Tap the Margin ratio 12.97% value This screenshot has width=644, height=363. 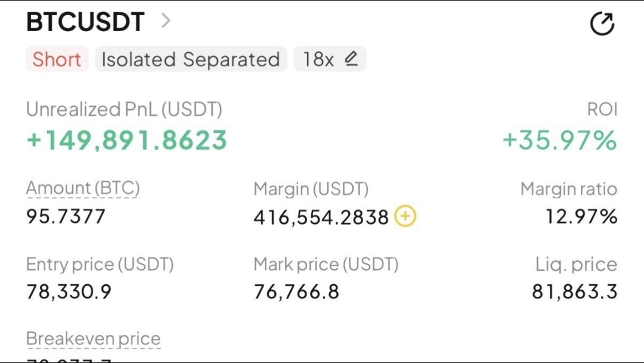tap(581, 217)
